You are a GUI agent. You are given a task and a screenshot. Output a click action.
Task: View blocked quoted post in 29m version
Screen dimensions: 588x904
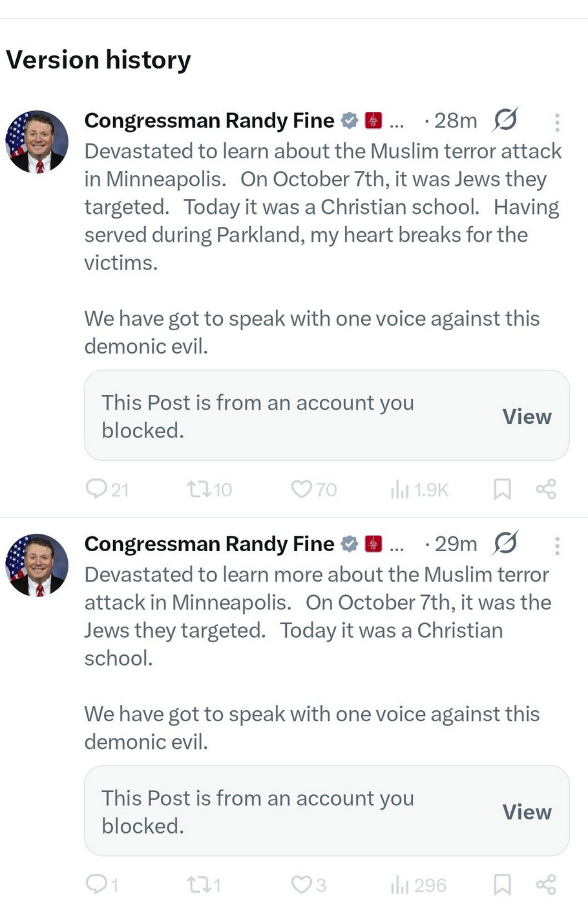(x=527, y=812)
